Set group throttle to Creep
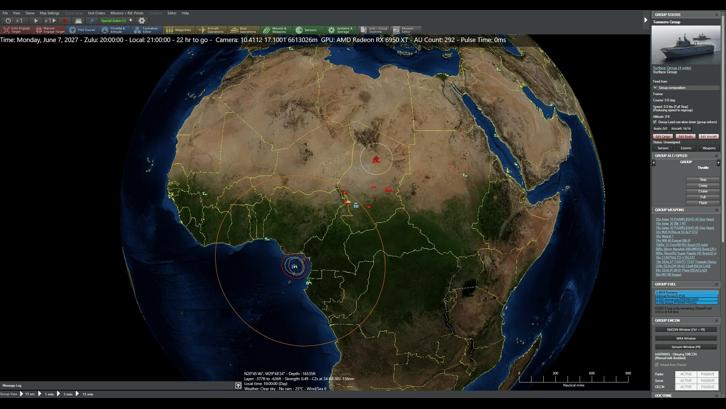This screenshot has width=726, height=409. (x=703, y=185)
